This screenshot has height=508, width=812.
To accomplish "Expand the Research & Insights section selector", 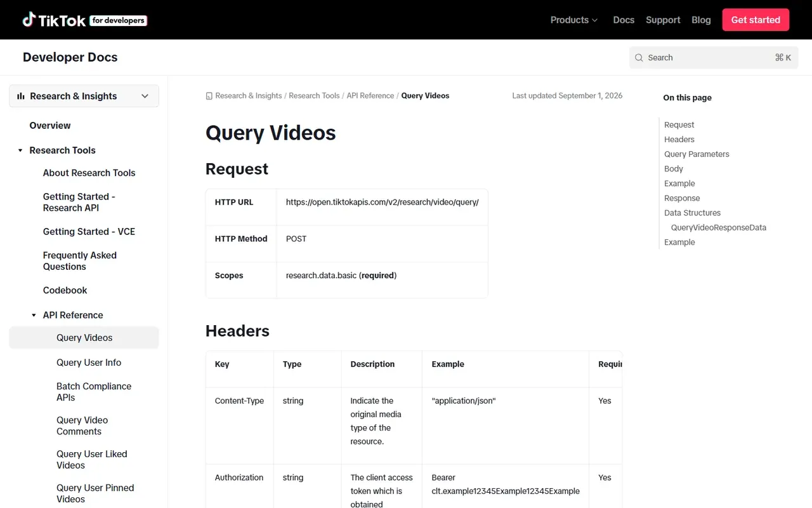I will (x=84, y=96).
